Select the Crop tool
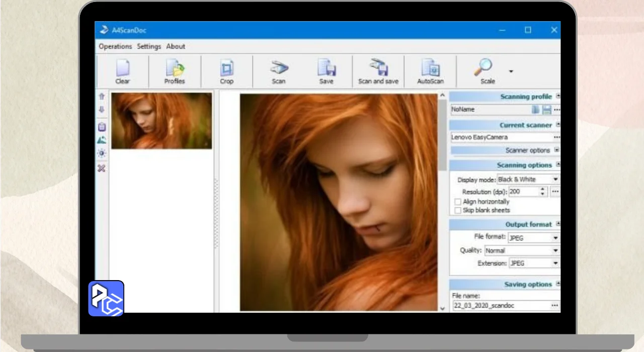 [x=227, y=71]
